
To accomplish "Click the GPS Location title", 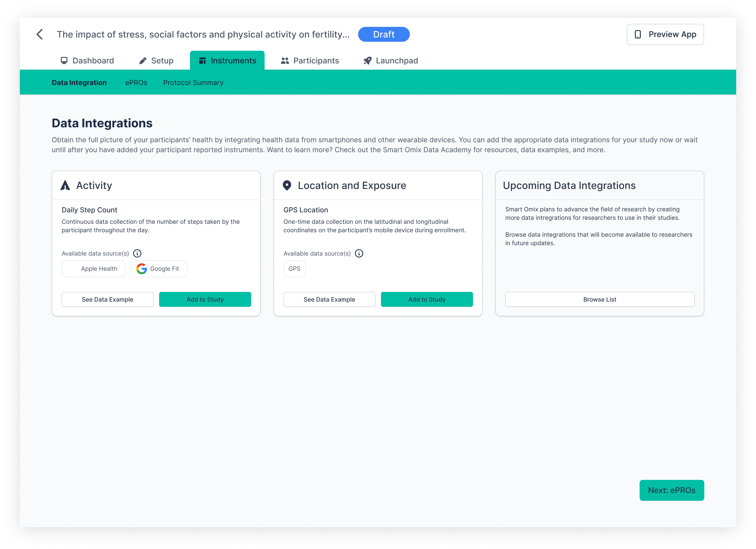I will [306, 210].
